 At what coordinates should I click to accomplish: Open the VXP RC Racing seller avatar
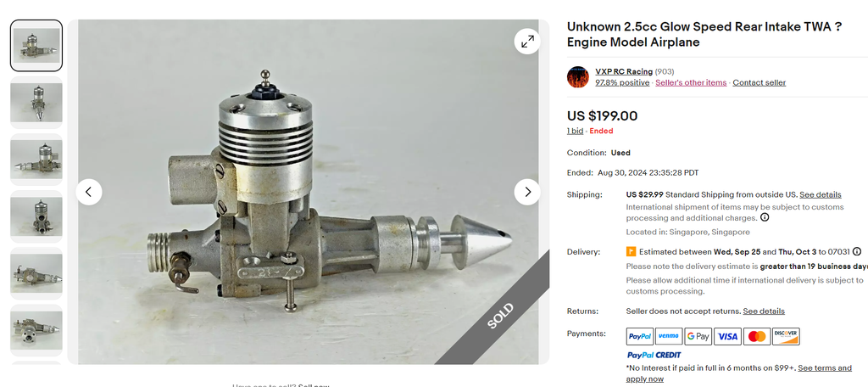[x=578, y=77]
